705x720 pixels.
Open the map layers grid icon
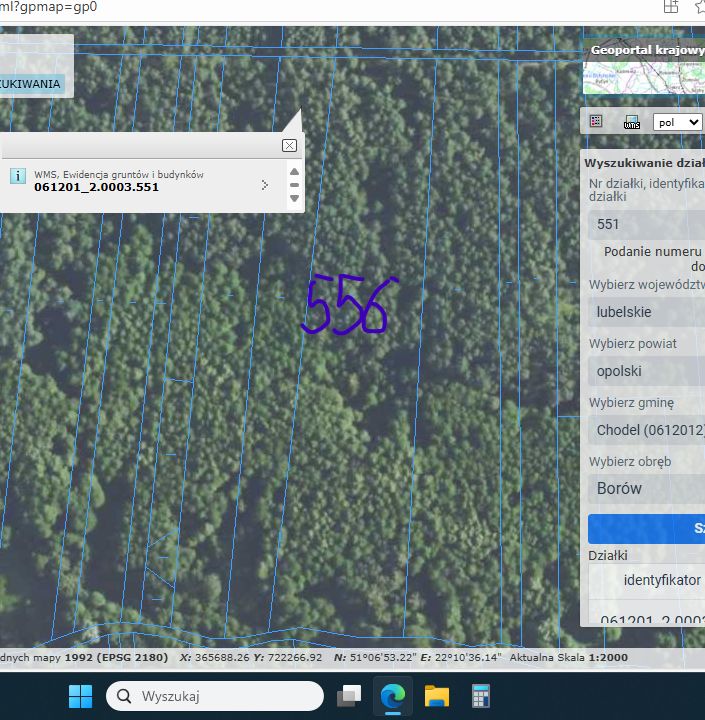596,121
